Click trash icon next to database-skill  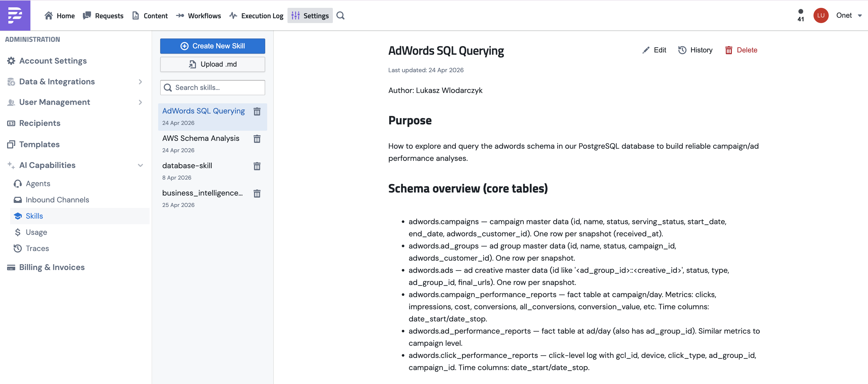click(257, 166)
